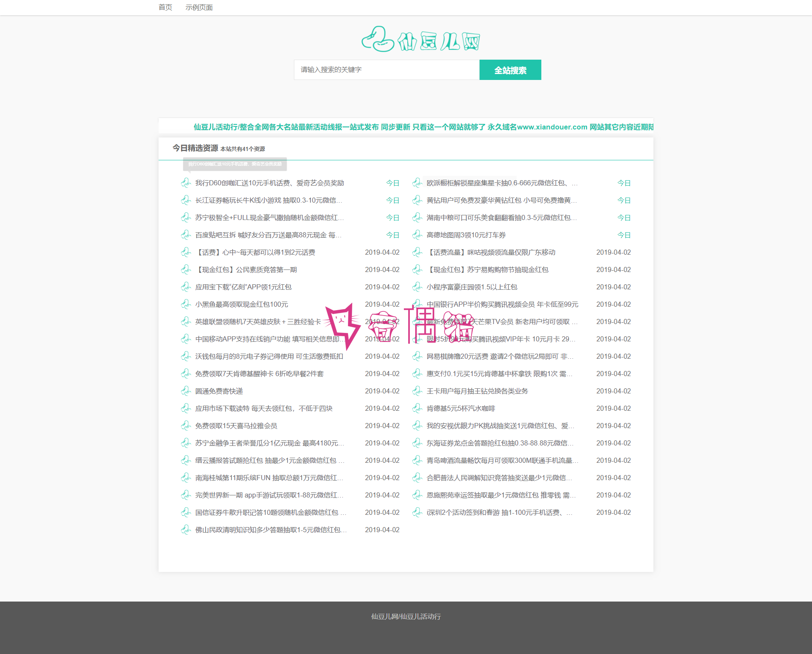Open 佛山民政清明知识知多少 link
The image size is (812, 654).
click(271, 530)
